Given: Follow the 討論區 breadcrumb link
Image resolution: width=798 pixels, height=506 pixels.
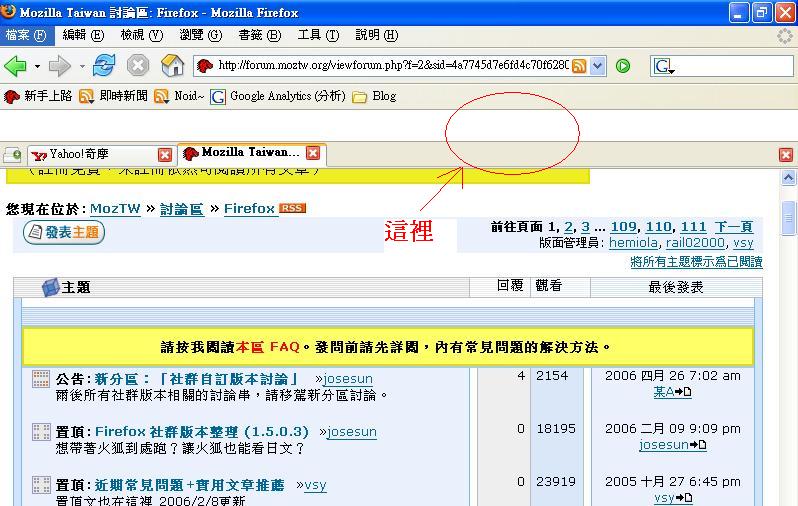Looking at the screenshot, I should (182, 209).
